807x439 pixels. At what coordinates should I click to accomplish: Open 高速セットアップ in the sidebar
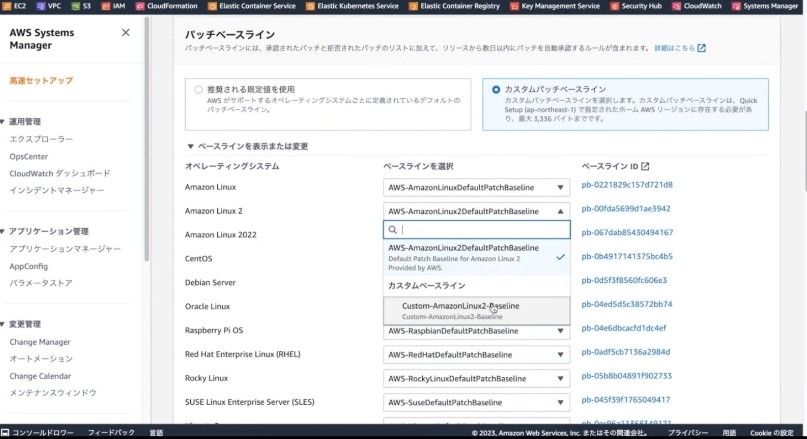click(41, 80)
